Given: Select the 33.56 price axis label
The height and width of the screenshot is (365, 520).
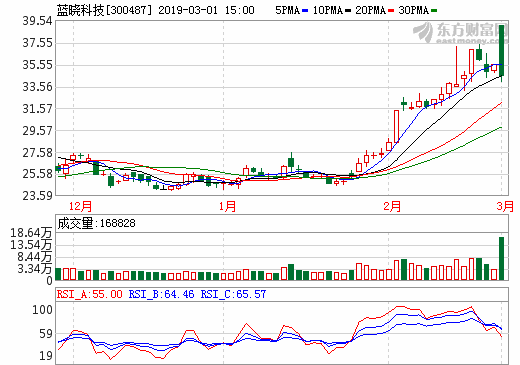Looking at the screenshot, I should [x=38, y=87].
